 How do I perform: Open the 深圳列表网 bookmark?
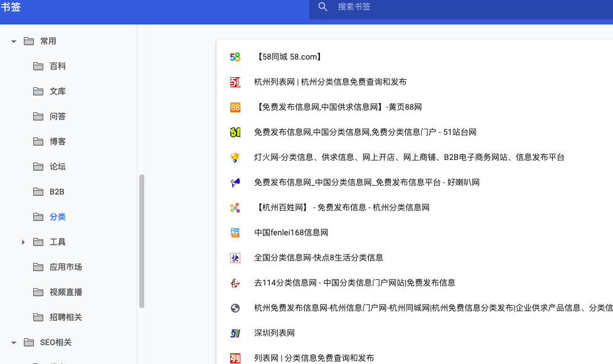pos(274,333)
